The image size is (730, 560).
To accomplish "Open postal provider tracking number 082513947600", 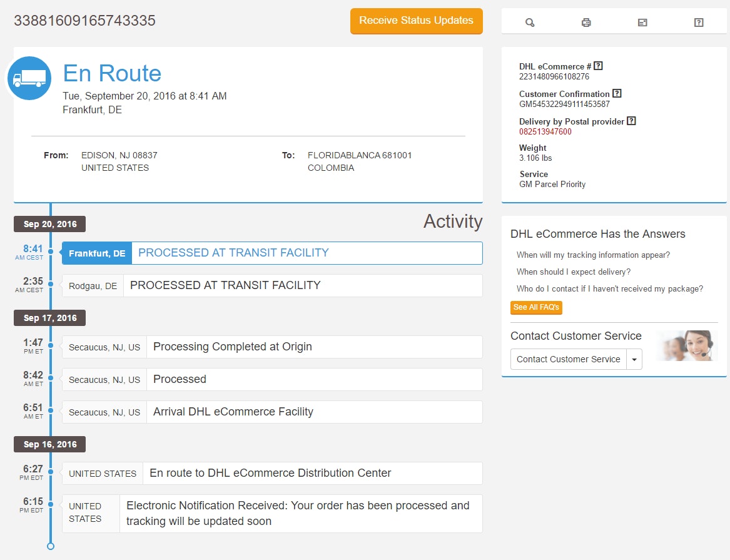I will coord(545,132).
